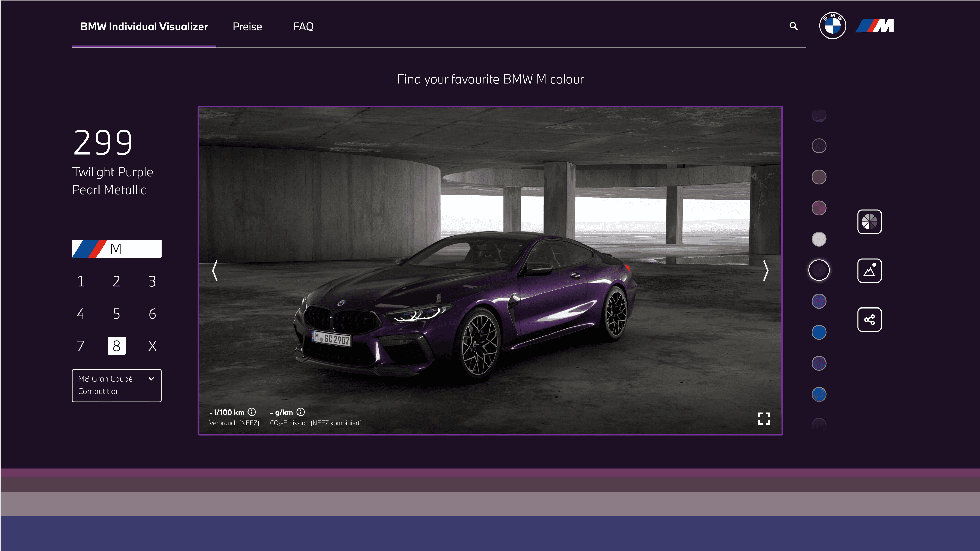Viewport: 980px width, 551px height.
Task: Click the BMW M logo
Action: (x=875, y=26)
